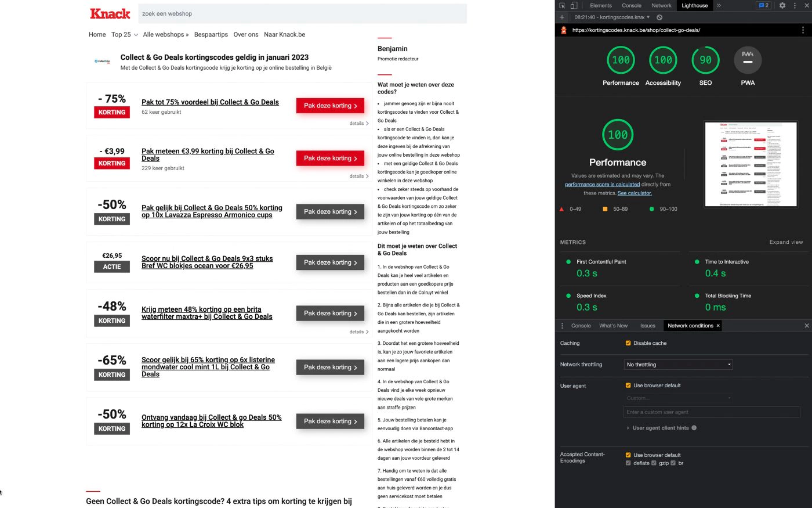The width and height of the screenshot is (812, 508).
Task: Click in the 'zoek een webshop' search field
Action: pos(302,13)
